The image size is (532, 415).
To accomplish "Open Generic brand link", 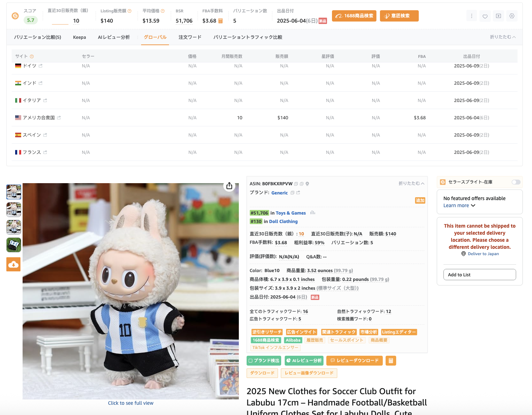I will [280, 193].
